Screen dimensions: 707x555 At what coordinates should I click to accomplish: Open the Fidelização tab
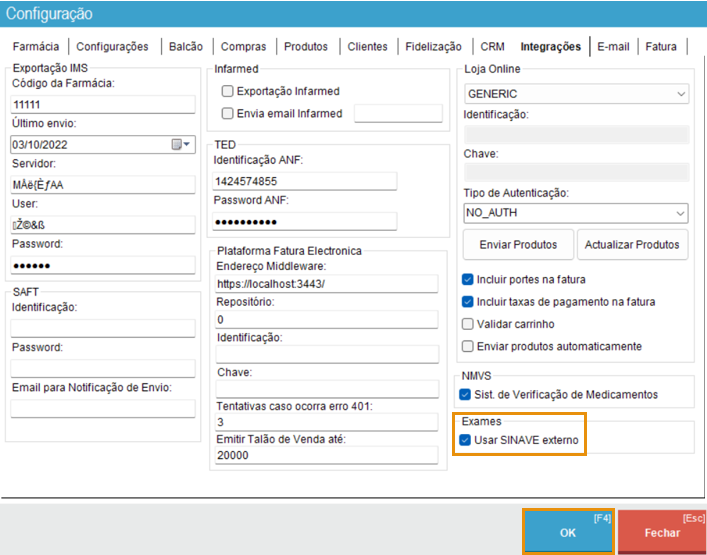coord(433,46)
